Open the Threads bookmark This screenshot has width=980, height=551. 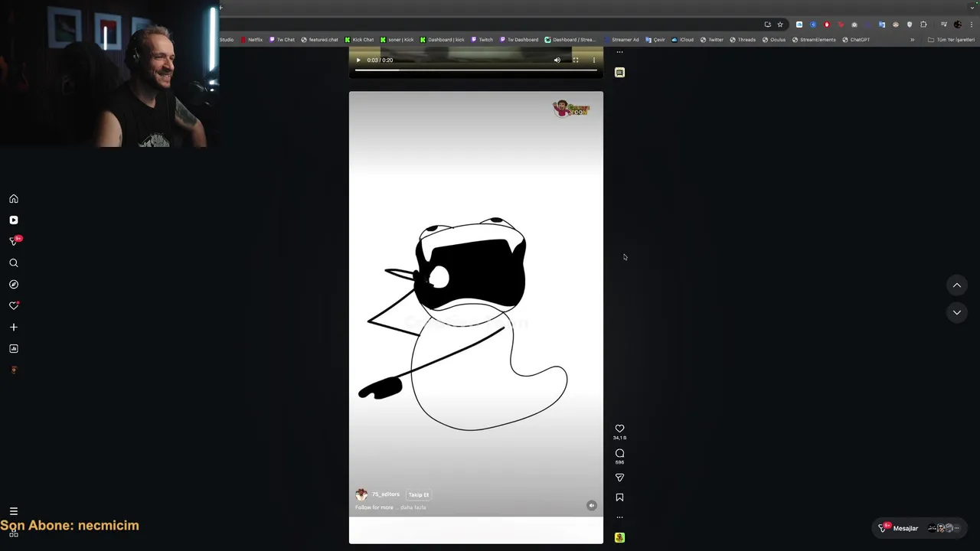(743, 40)
